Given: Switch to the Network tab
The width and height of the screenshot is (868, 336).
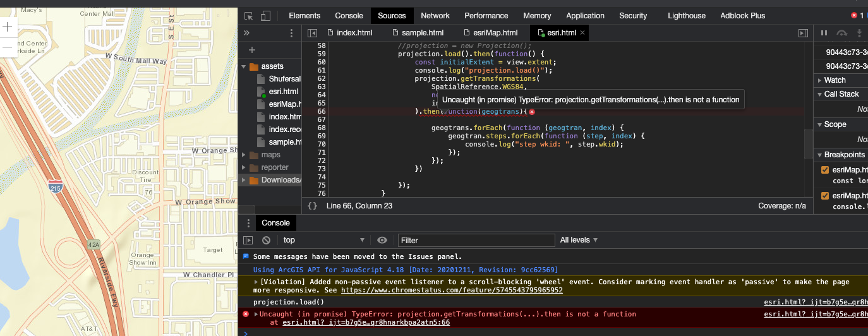Looking at the screenshot, I should [435, 16].
